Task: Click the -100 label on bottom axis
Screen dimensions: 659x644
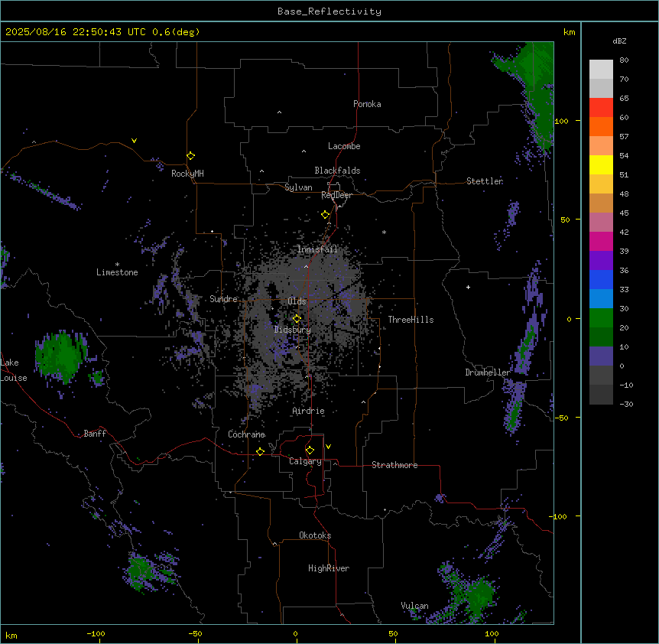Action: point(96,634)
